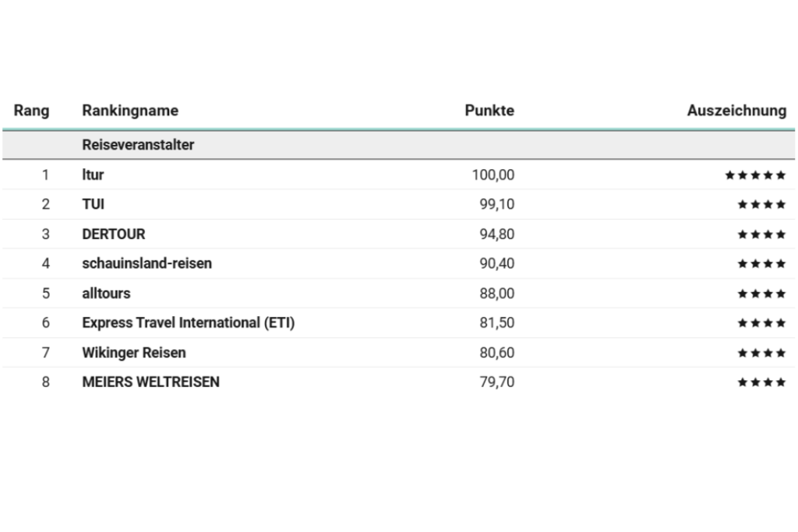
Task: Click the ltur provider name
Action: [x=93, y=175]
